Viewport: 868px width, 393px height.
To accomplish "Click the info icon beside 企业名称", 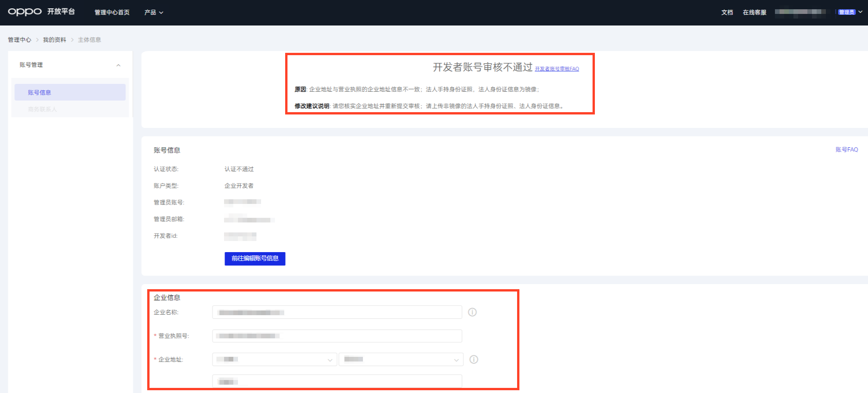I will point(472,312).
